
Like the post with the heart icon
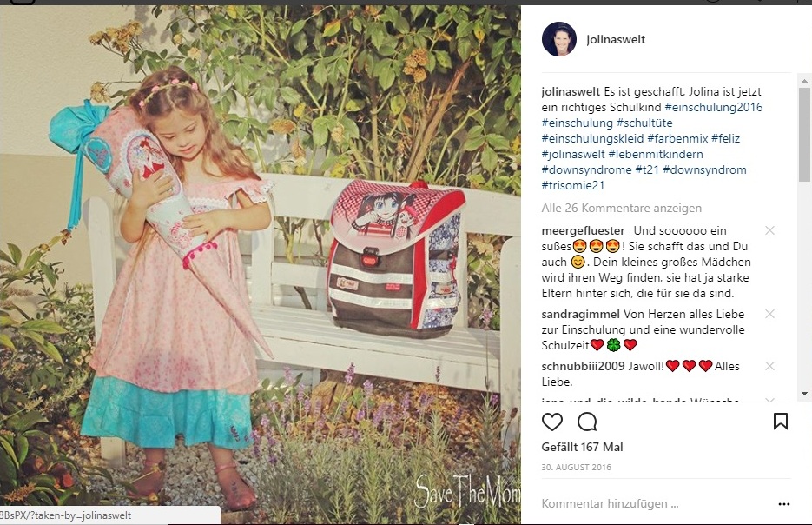[x=552, y=422]
